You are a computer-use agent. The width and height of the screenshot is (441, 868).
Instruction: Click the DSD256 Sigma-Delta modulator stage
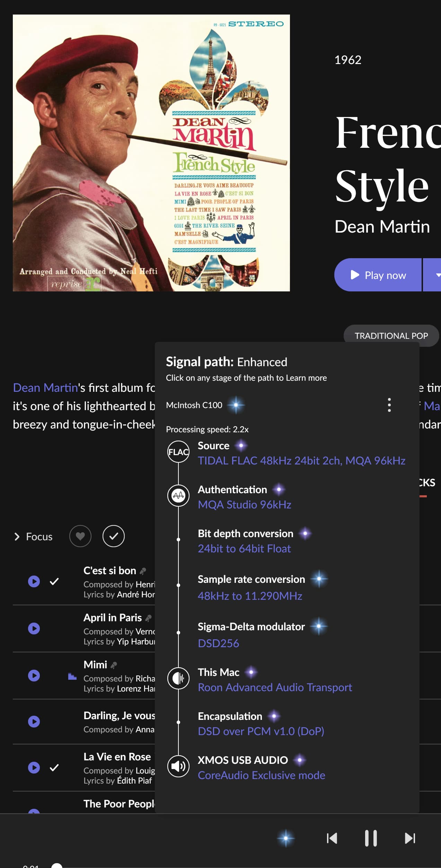[x=219, y=643]
